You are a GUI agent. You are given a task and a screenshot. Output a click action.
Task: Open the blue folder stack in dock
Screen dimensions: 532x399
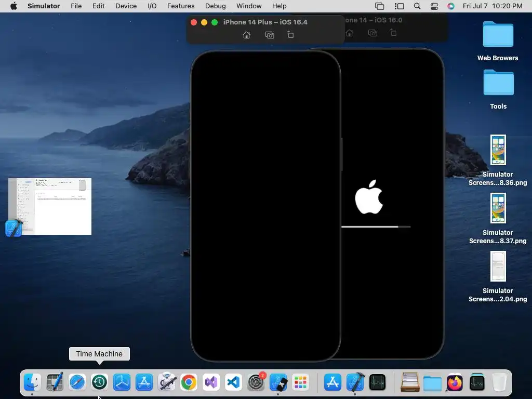coord(432,383)
